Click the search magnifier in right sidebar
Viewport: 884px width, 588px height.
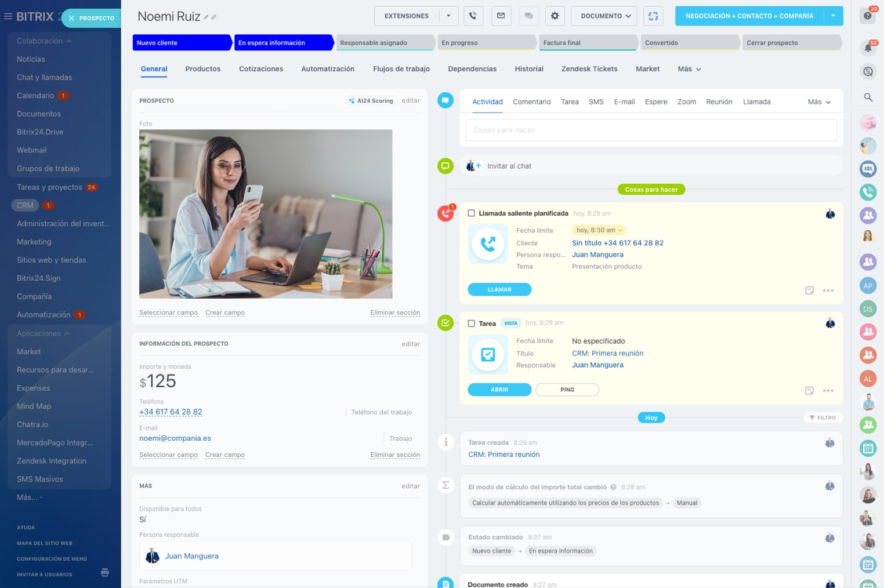pos(868,97)
